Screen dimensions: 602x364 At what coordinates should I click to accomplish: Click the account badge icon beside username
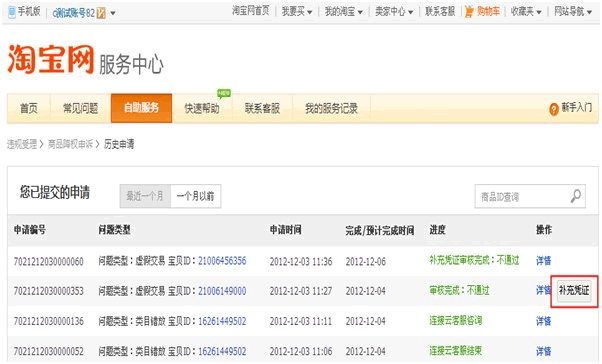click(x=101, y=13)
